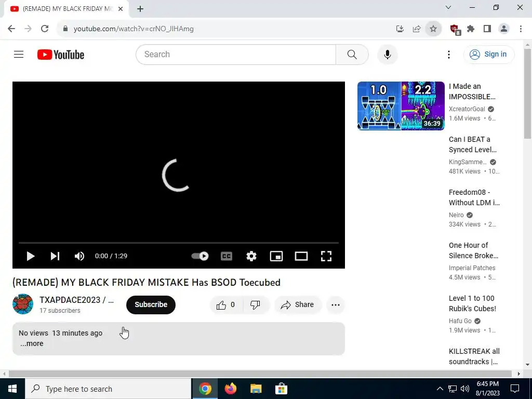Enable miniplayer mode
This screenshot has height=399, width=532.
coord(276,256)
